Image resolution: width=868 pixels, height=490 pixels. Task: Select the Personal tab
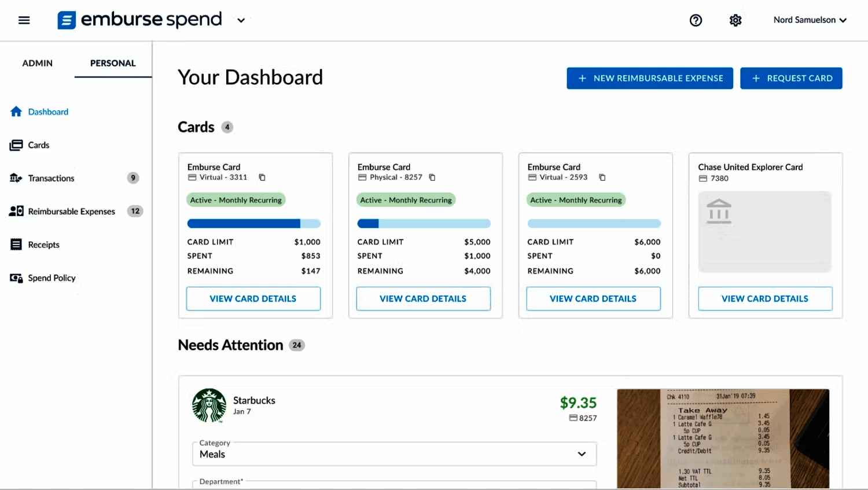tap(113, 63)
